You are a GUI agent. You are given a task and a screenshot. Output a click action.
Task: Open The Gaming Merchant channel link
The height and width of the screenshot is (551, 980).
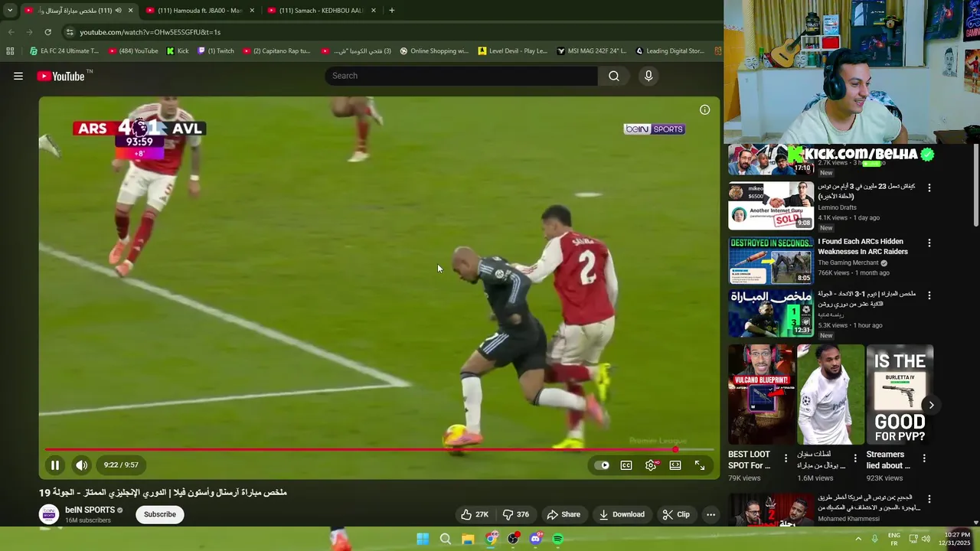point(849,262)
